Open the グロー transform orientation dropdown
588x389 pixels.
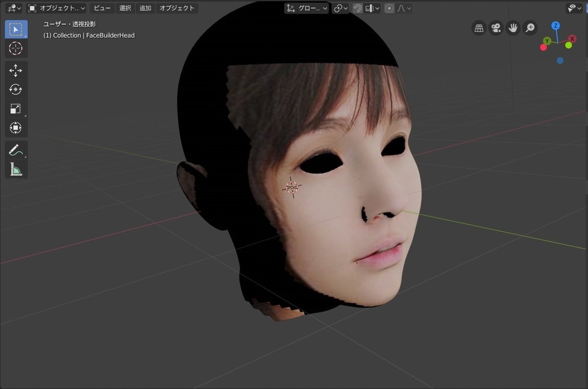tap(307, 8)
